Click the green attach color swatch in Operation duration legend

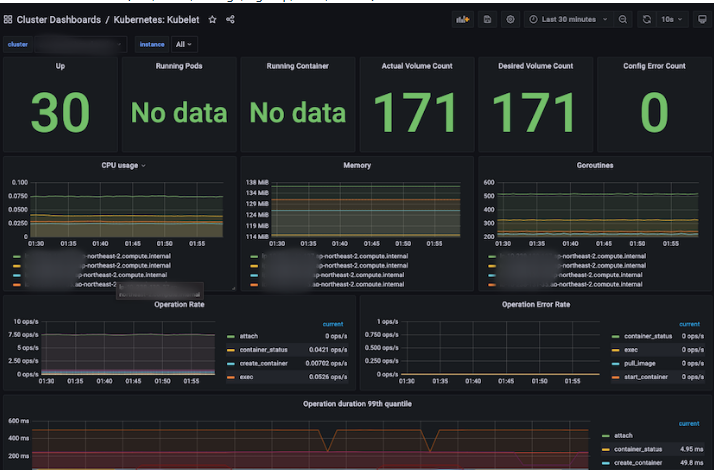606,436
